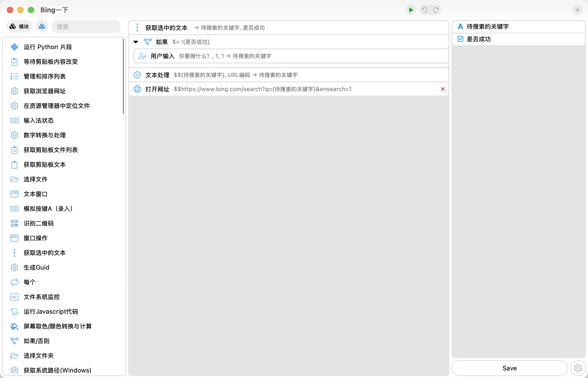Click the globe icon of 打开网址 step
This screenshot has height=378, width=588.
[137, 89]
